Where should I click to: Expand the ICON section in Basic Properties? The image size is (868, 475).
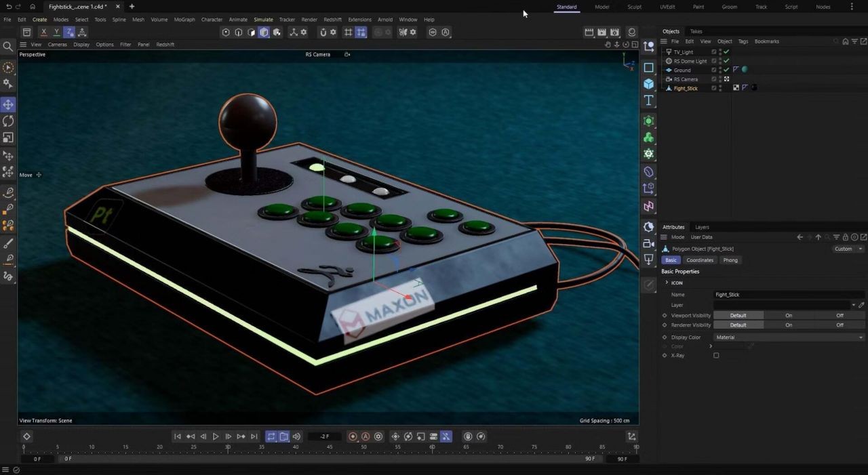[x=667, y=283]
